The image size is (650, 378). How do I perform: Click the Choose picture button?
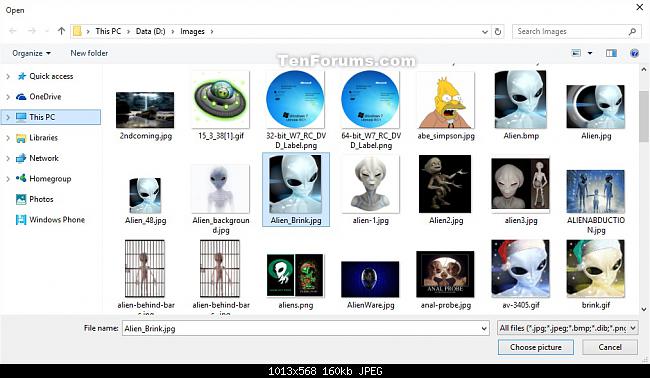click(536, 347)
